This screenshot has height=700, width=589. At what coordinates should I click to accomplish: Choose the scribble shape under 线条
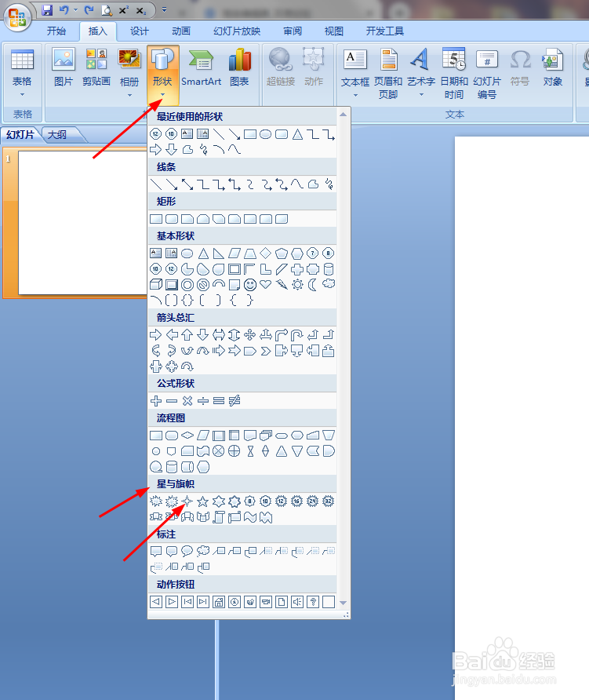[x=329, y=184]
